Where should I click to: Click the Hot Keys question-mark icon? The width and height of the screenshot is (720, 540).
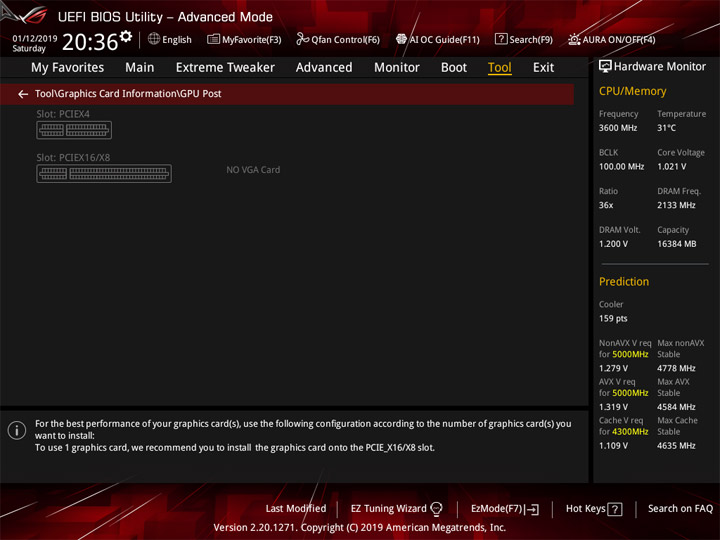click(615, 509)
